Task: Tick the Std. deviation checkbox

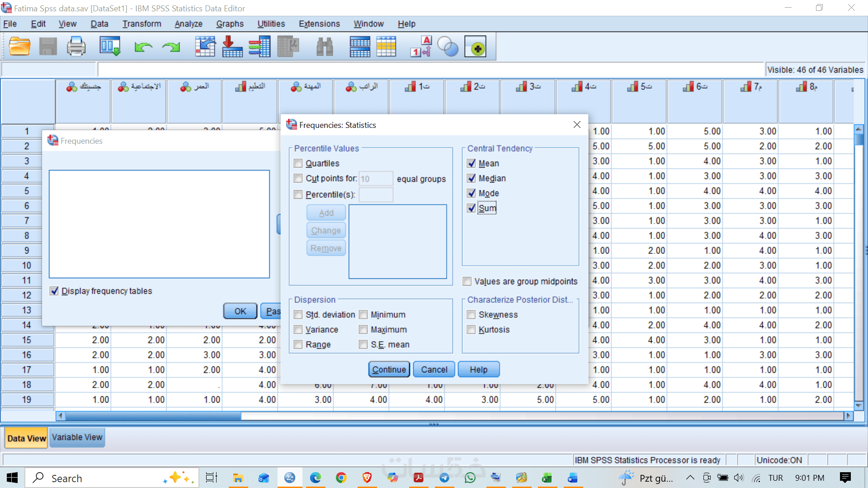Action: coord(298,314)
